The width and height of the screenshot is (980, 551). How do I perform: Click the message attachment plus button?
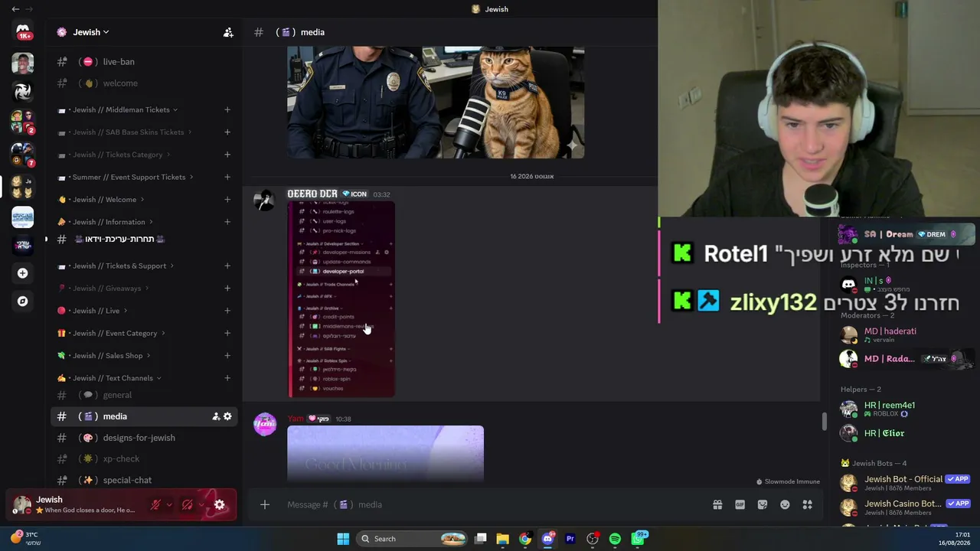point(265,504)
